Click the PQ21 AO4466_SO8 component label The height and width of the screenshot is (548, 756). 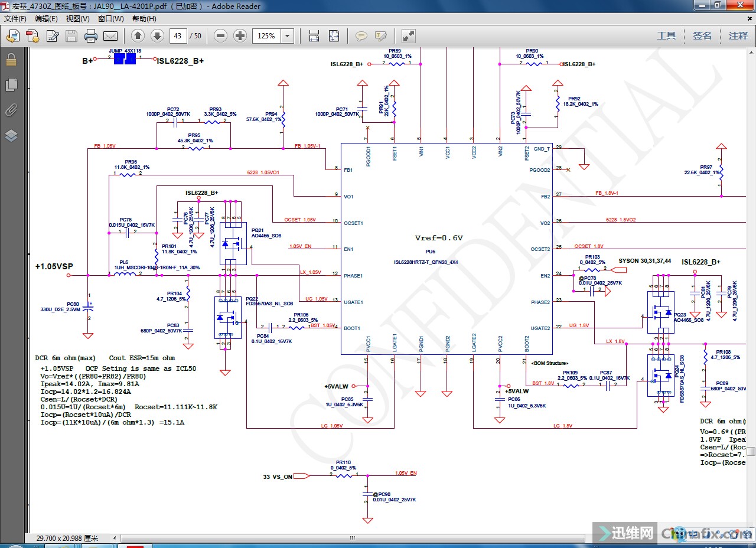[266, 233]
